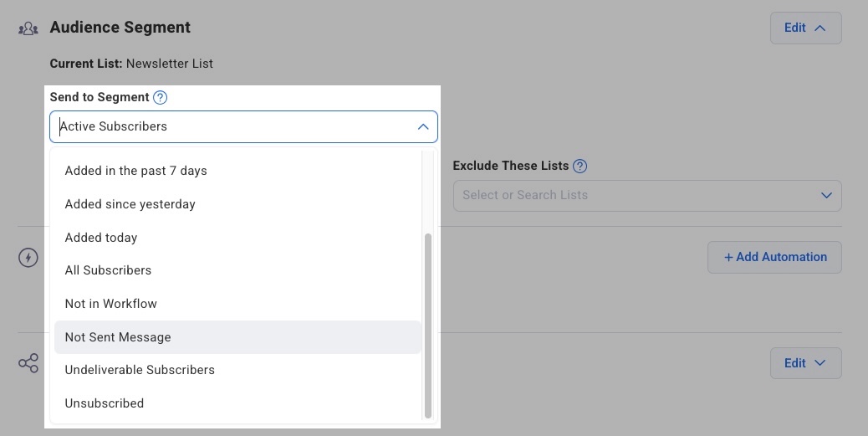Select 'Added in the past 7 days'
The width and height of the screenshot is (868, 436).
click(135, 171)
